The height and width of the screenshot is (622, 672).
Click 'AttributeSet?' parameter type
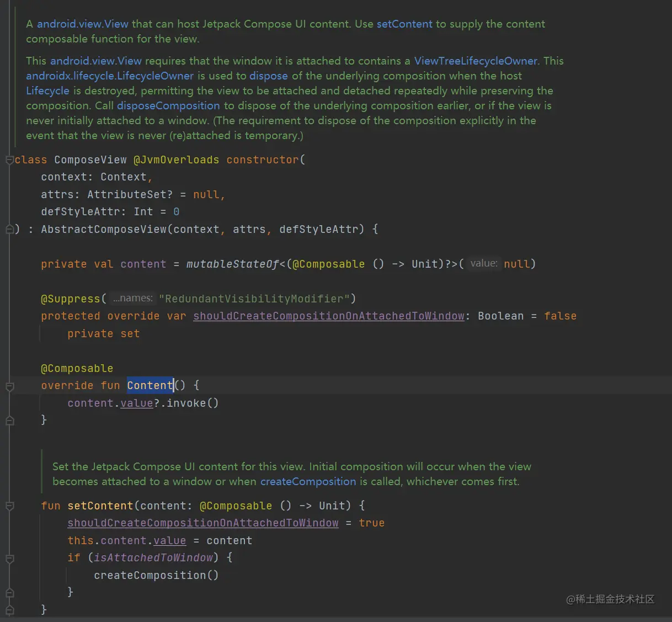click(x=130, y=195)
